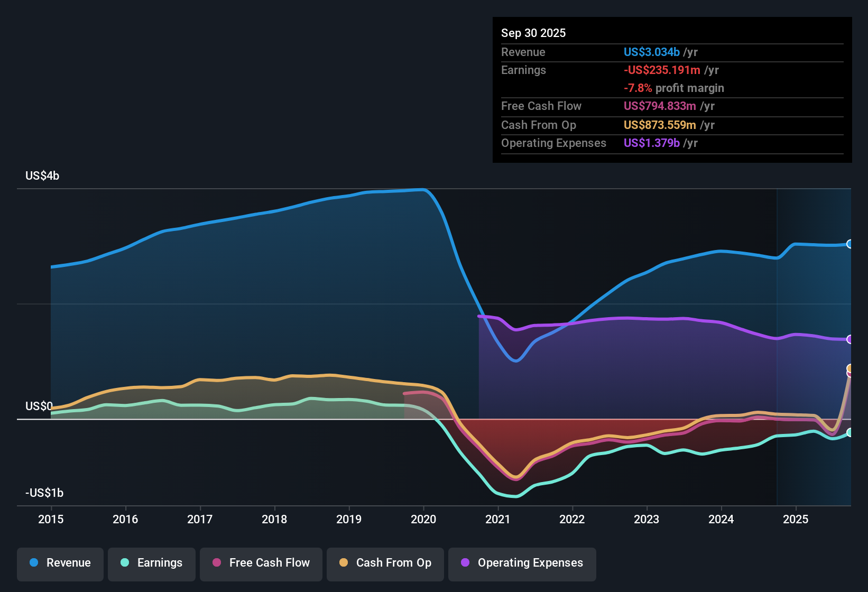Click the teal Earnings legend dot
868x592 pixels.
click(124, 563)
